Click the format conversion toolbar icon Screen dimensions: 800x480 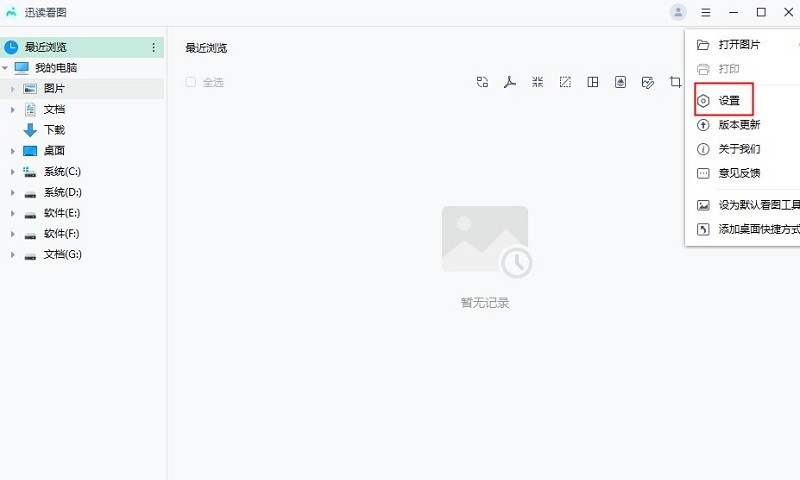(x=482, y=82)
